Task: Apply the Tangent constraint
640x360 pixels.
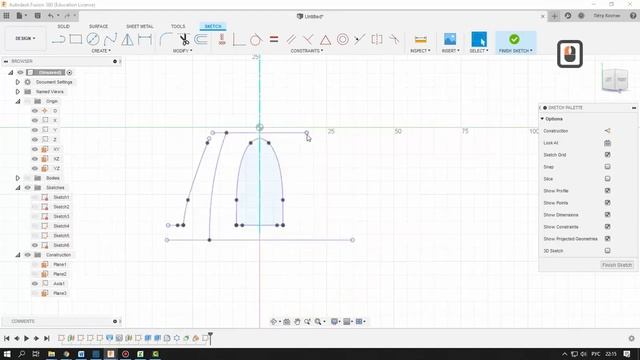Action: coord(256,40)
